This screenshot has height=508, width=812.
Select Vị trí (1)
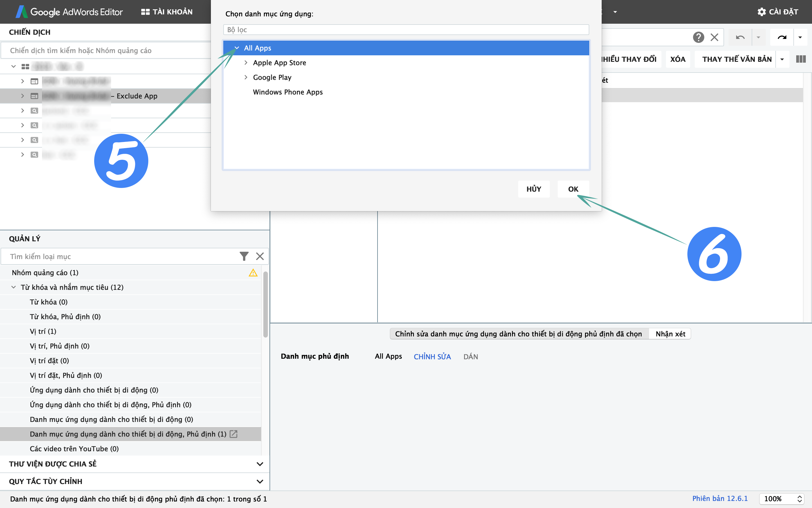[131, 331]
